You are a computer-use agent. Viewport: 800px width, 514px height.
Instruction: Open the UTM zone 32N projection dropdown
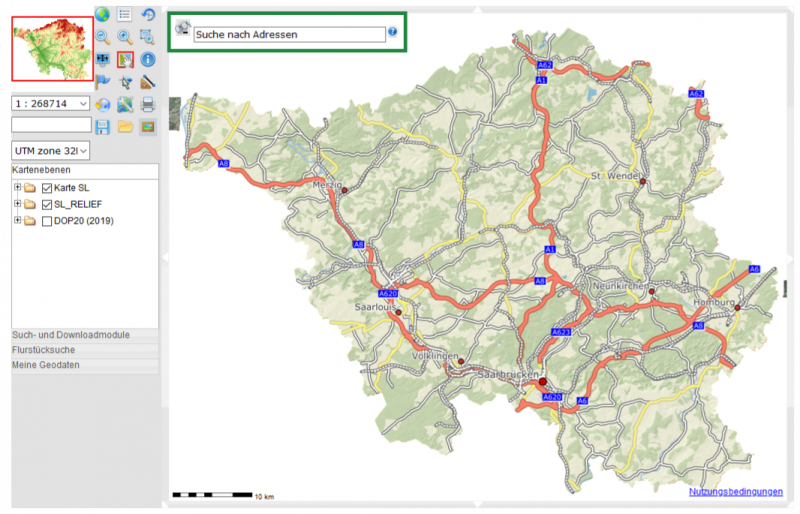click(51, 151)
